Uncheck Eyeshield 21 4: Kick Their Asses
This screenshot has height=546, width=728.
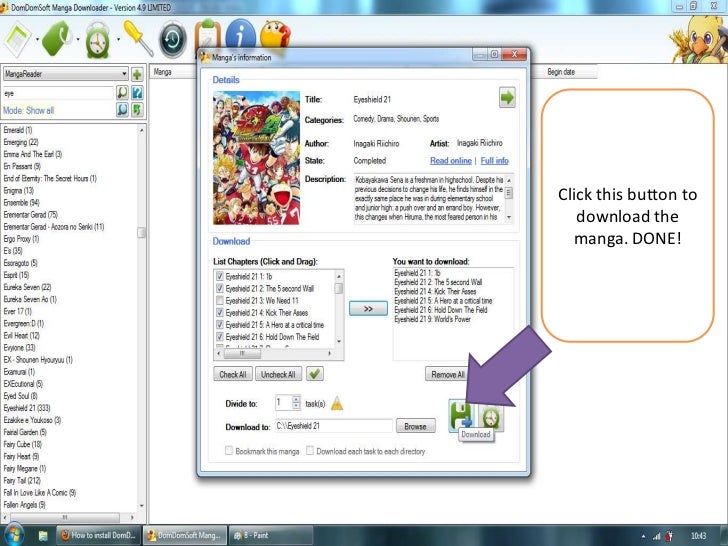(x=220, y=312)
